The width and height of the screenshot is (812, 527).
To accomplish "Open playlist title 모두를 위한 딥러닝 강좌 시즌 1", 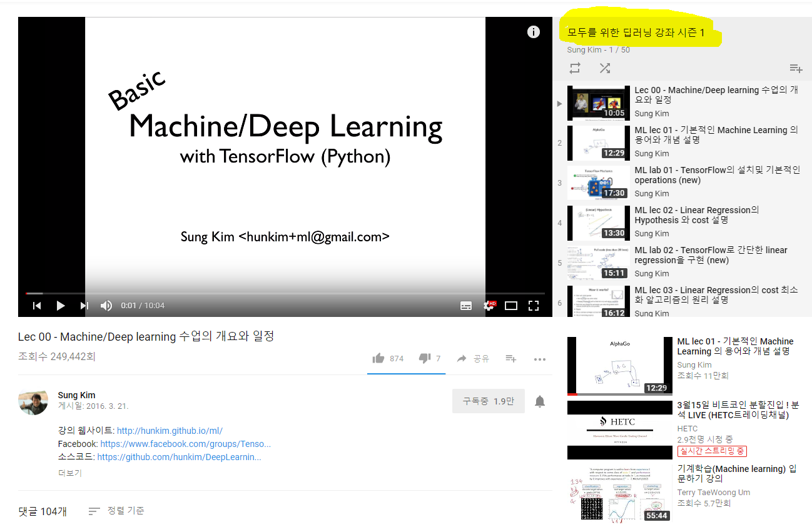I will click(636, 33).
